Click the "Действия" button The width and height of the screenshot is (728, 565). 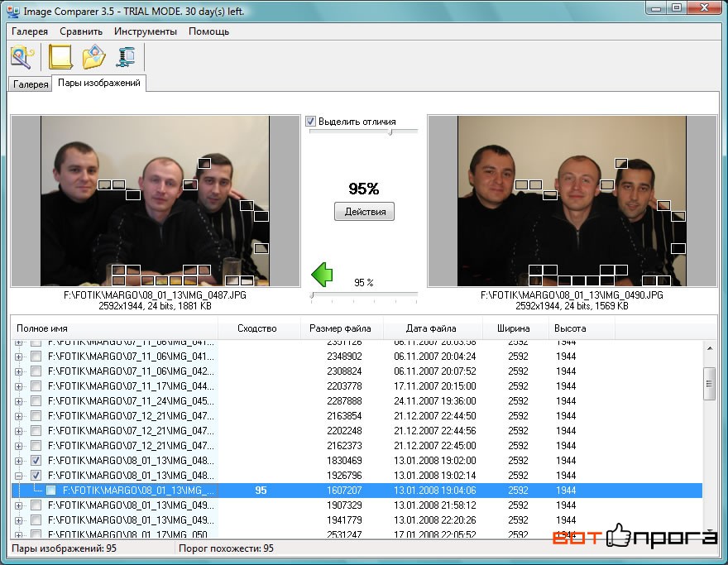[365, 212]
